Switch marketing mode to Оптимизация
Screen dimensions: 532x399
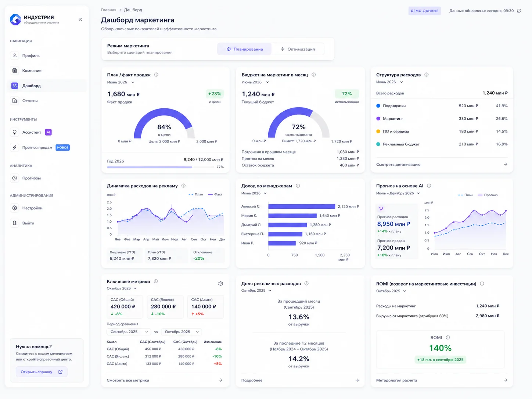click(x=298, y=49)
